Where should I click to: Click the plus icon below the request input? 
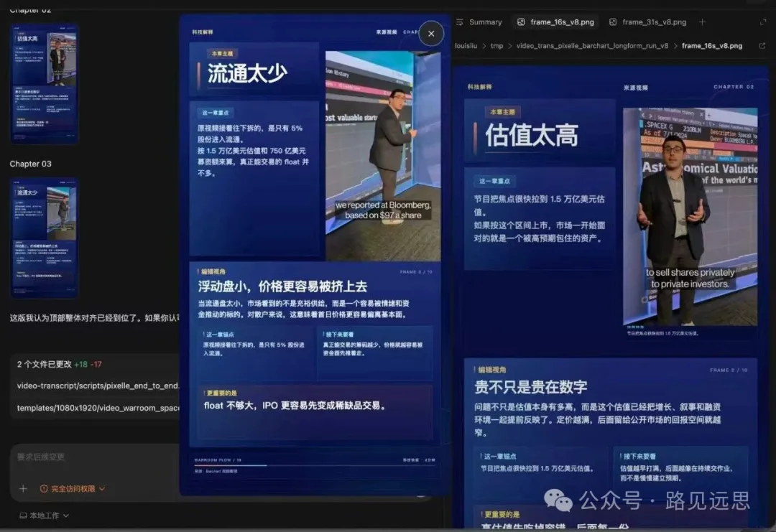[23, 488]
